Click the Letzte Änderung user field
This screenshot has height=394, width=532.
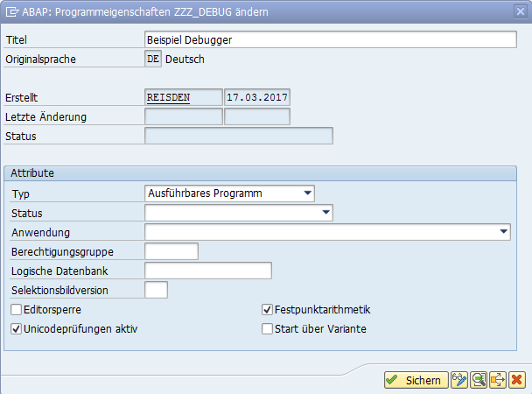tap(184, 116)
